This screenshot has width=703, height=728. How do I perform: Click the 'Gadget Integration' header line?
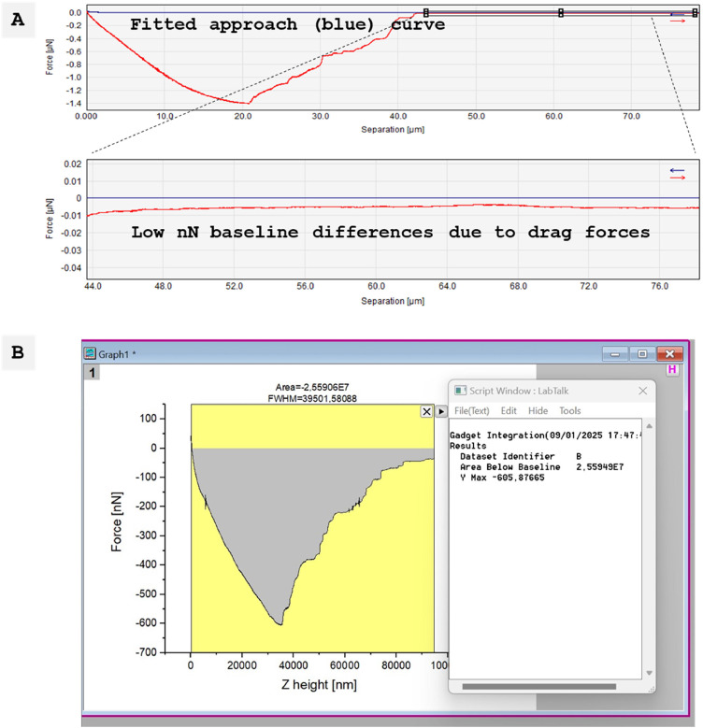click(545, 435)
